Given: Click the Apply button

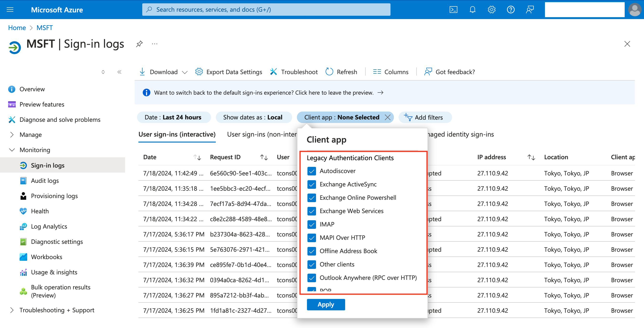Looking at the screenshot, I should [326, 305].
